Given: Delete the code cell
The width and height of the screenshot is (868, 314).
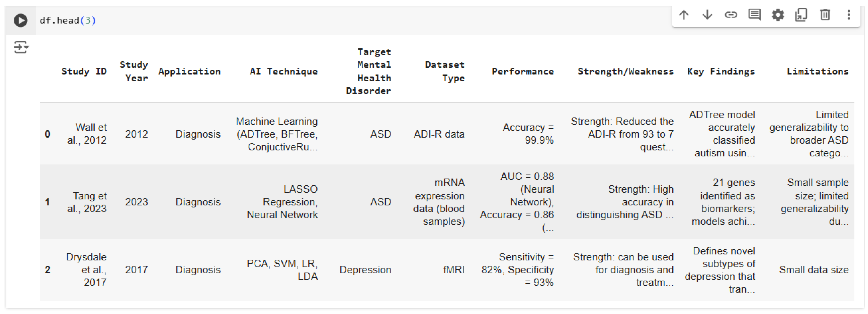Looking at the screenshot, I should click(x=825, y=15).
